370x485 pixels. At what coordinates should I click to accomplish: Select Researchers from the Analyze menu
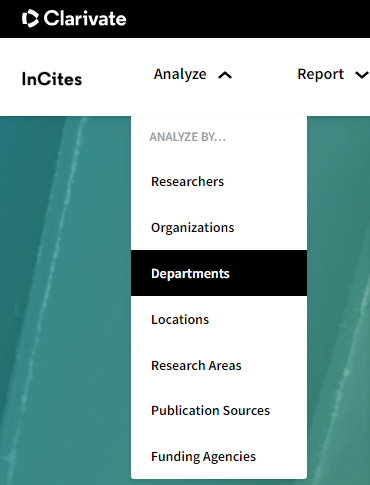click(219, 182)
